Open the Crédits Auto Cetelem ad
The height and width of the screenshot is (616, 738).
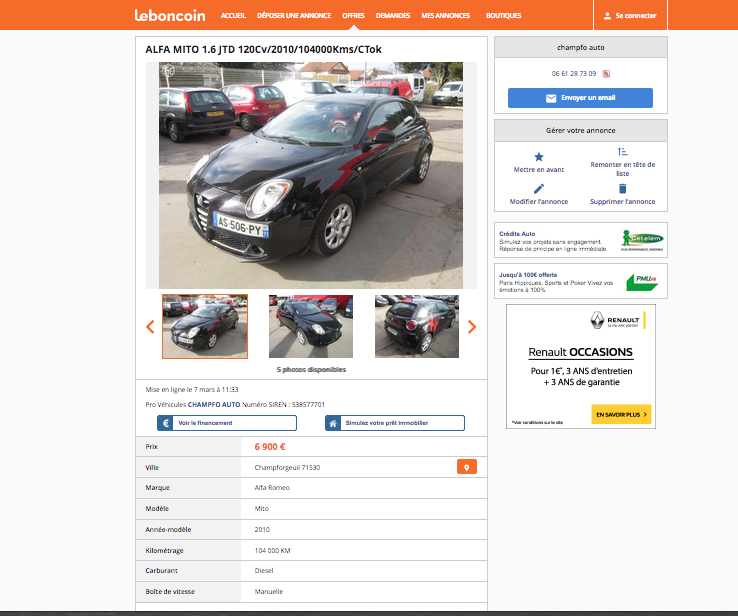click(x=581, y=240)
